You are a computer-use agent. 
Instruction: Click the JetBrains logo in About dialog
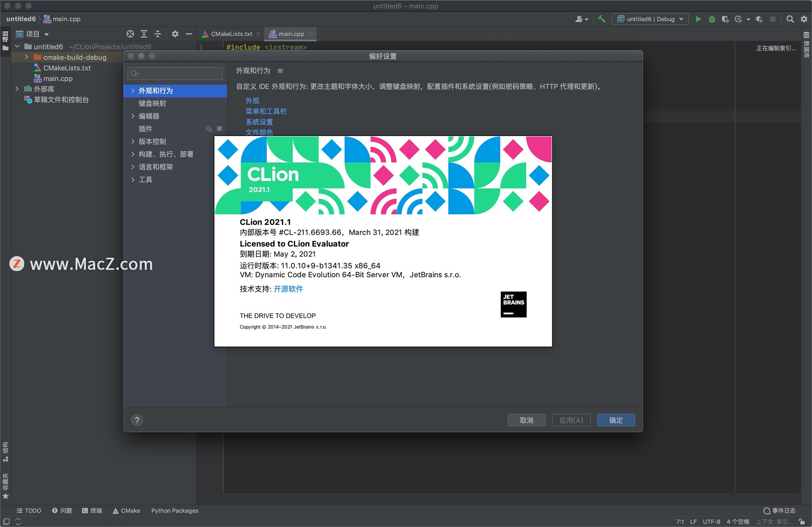point(513,304)
